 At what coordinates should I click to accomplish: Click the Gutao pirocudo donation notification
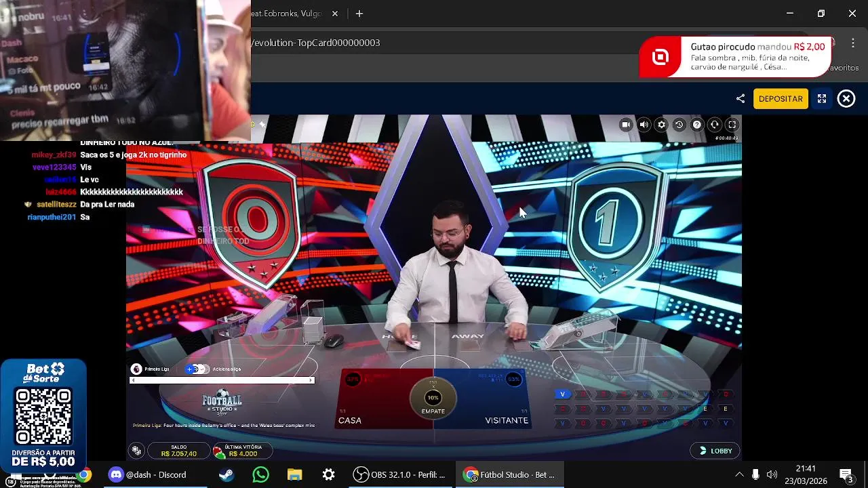point(734,57)
